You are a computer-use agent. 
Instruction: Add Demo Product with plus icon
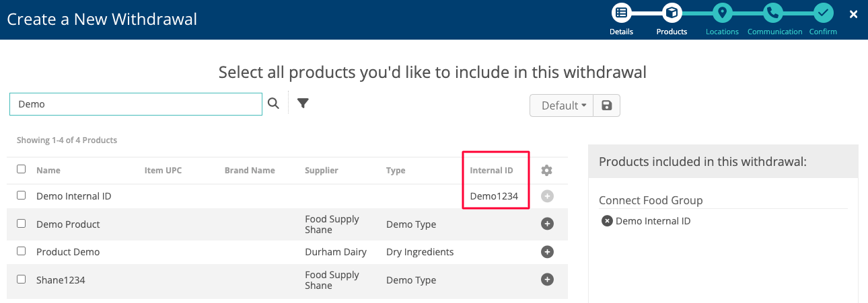547,224
